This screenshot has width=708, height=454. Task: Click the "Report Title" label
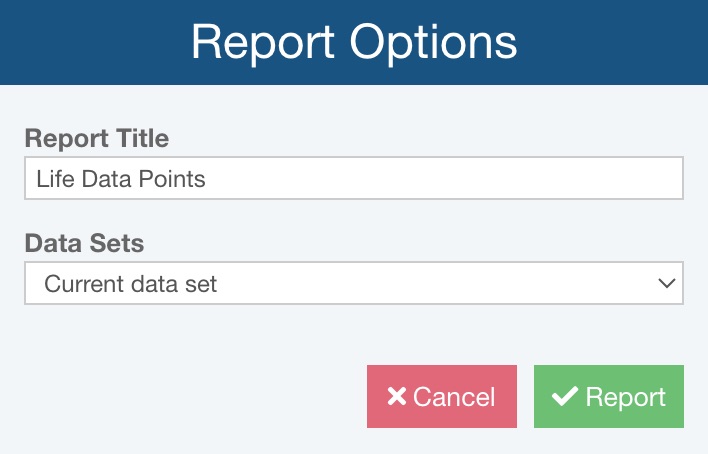point(97,138)
